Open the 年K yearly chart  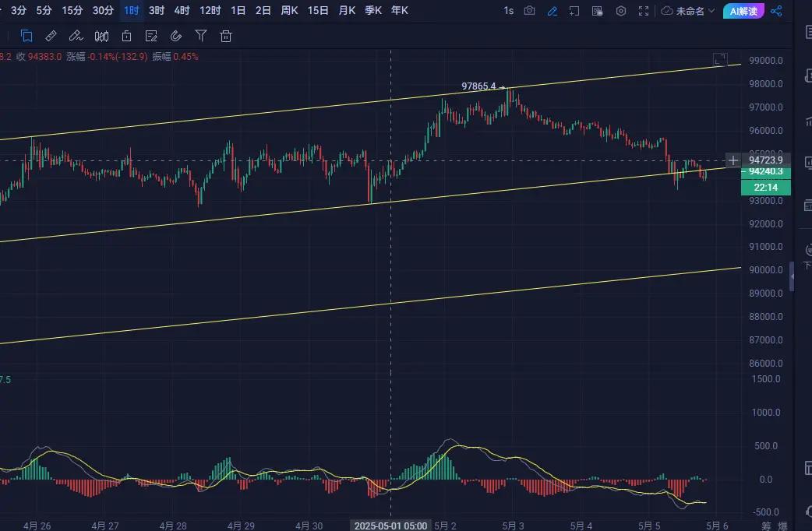pos(400,10)
